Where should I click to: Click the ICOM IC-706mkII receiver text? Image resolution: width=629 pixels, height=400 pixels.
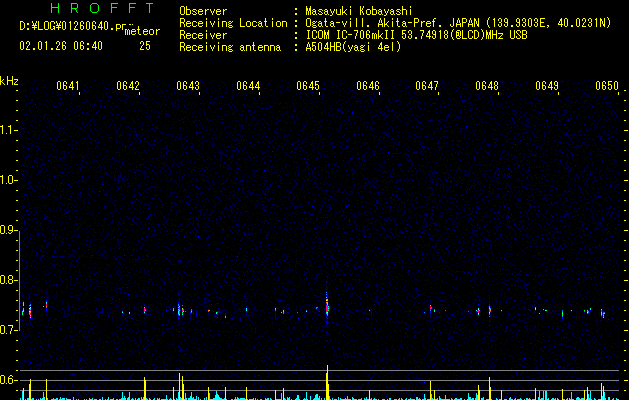coord(416,35)
